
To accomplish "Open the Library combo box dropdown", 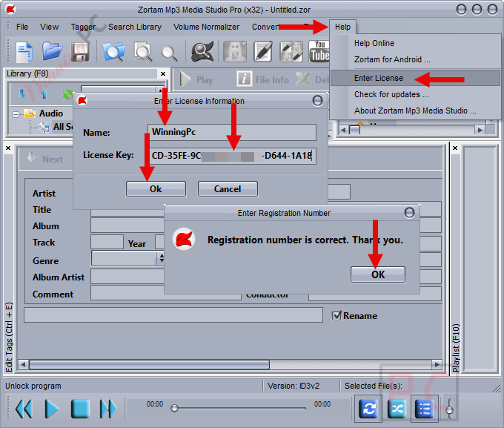I will (160, 90).
